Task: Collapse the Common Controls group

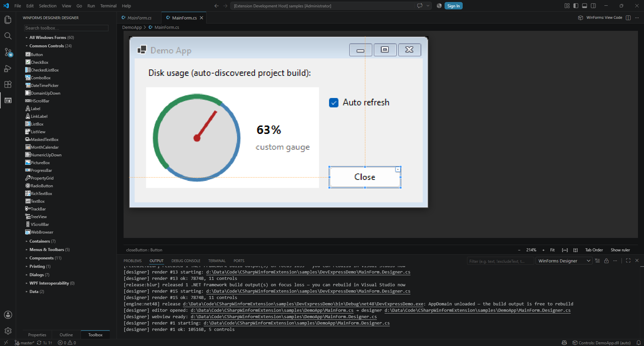Action: coord(50,46)
